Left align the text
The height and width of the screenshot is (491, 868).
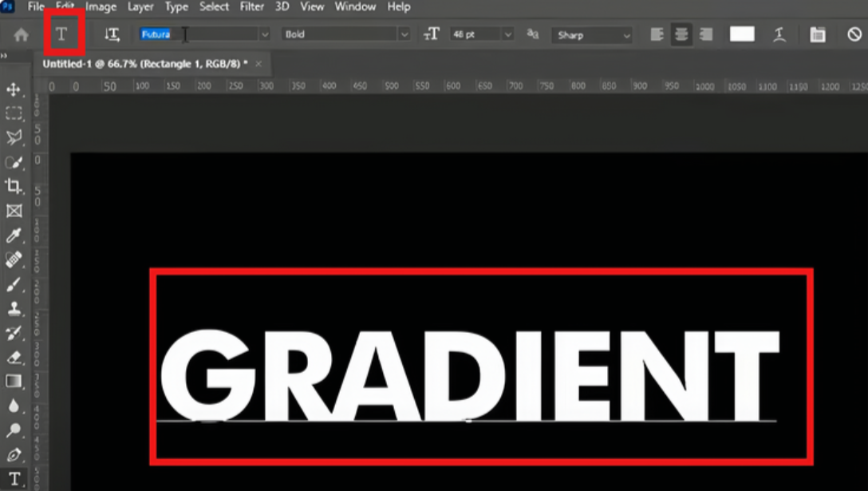[657, 35]
